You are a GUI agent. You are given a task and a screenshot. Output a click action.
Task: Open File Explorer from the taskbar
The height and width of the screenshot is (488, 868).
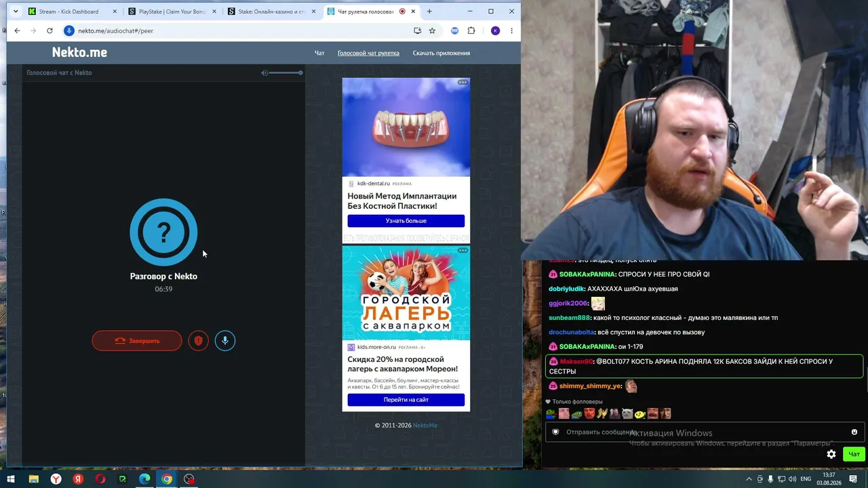pos(33,479)
